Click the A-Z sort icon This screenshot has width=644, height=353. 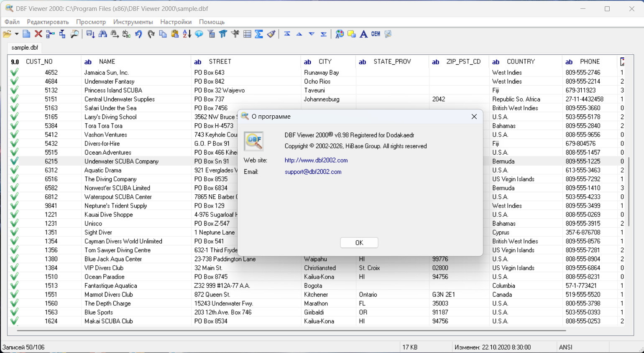click(x=187, y=34)
